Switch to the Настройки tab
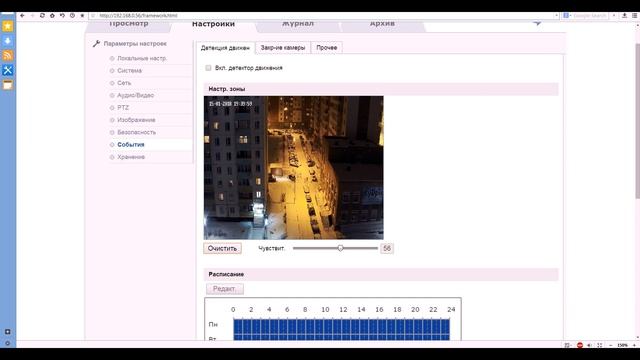 pos(213,24)
